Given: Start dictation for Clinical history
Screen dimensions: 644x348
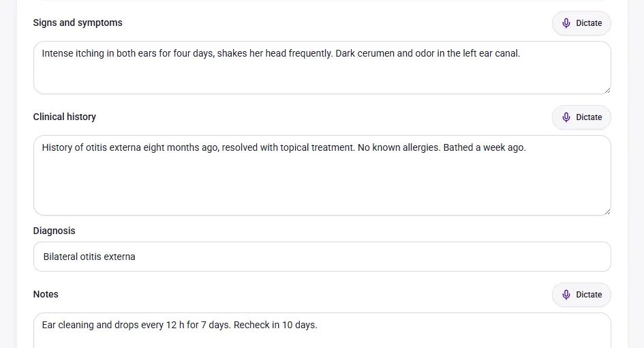Looking at the screenshot, I should pyautogui.click(x=581, y=117).
